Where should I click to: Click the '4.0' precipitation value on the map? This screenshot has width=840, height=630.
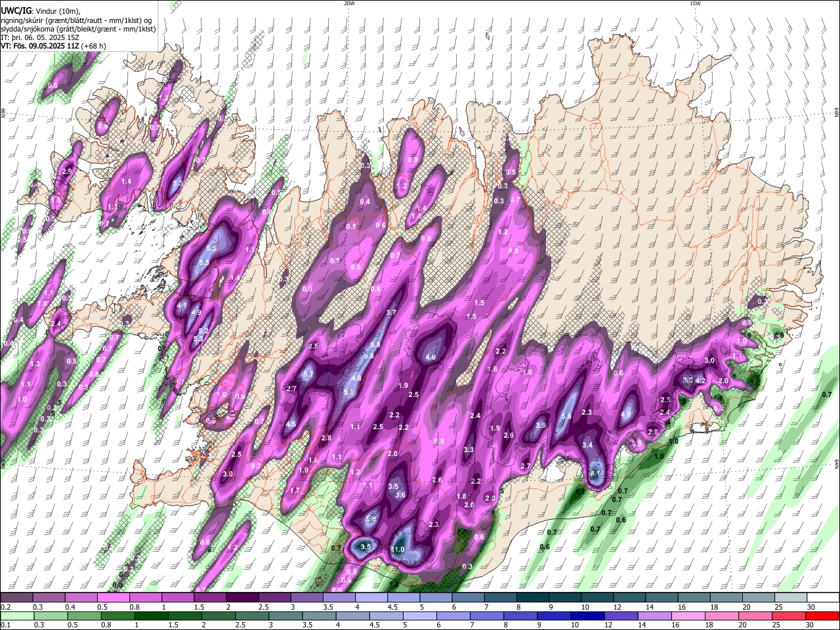pyautogui.click(x=430, y=358)
